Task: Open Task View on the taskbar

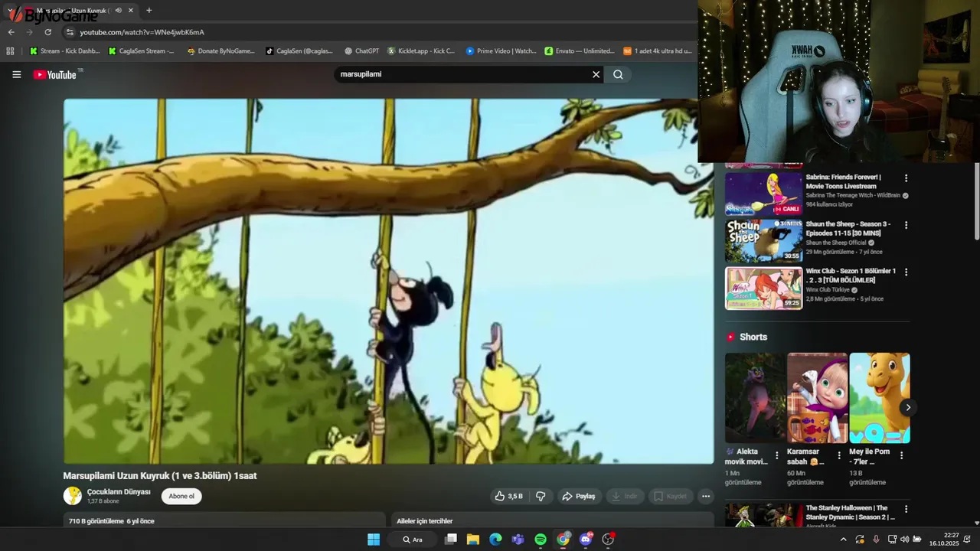Action: pos(451,540)
